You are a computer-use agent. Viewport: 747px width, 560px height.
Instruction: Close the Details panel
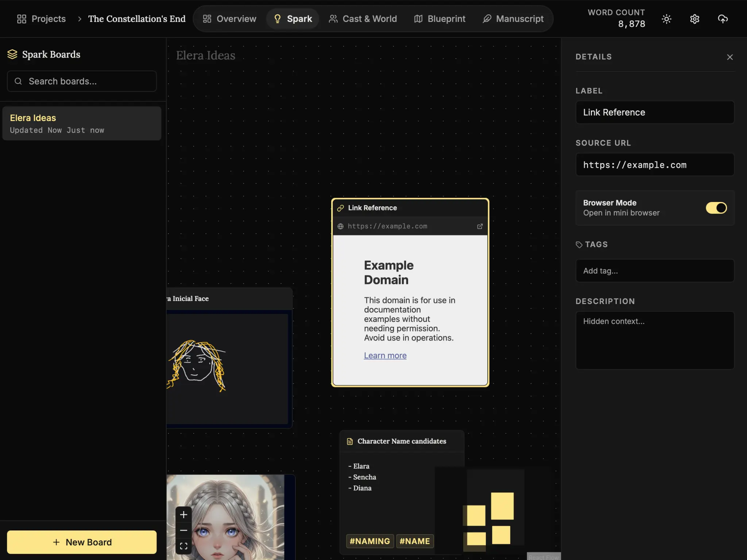coord(729,57)
